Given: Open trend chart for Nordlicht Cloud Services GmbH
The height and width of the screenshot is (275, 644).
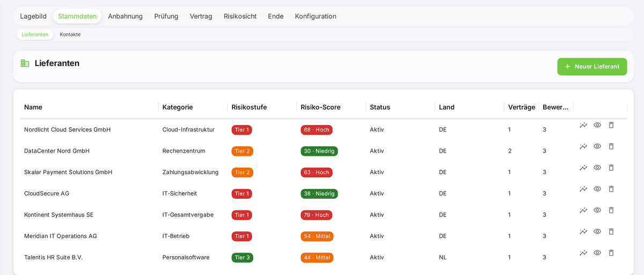Looking at the screenshot, I should coord(583,125).
